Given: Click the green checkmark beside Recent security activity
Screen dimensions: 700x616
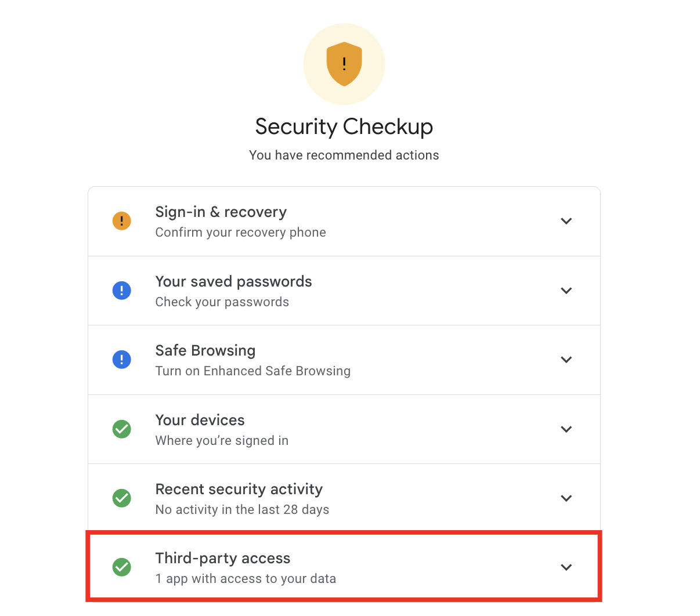Looking at the screenshot, I should coord(122,498).
